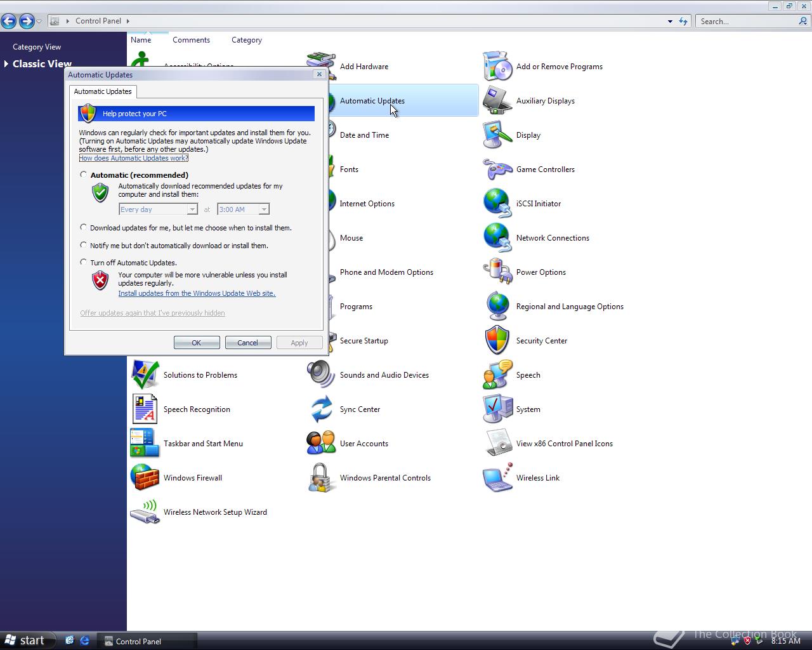
Task: Open the Game Controllers icon
Action: click(x=497, y=169)
